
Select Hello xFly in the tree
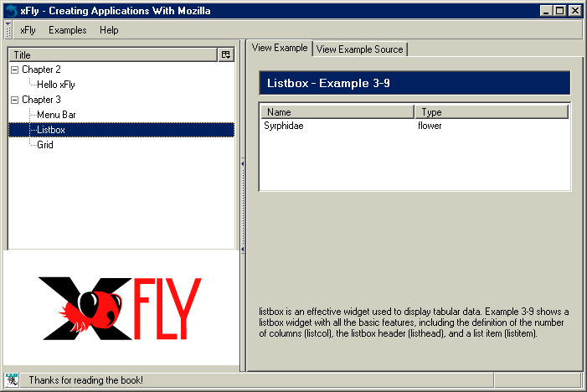[56, 85]
